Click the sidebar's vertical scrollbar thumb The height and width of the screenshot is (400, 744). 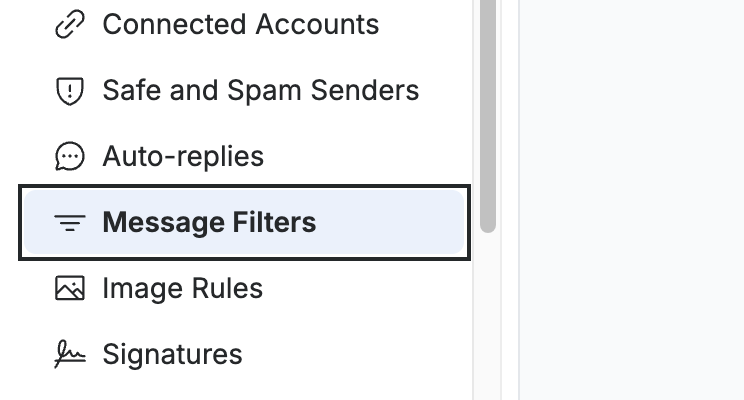point(488,116)
